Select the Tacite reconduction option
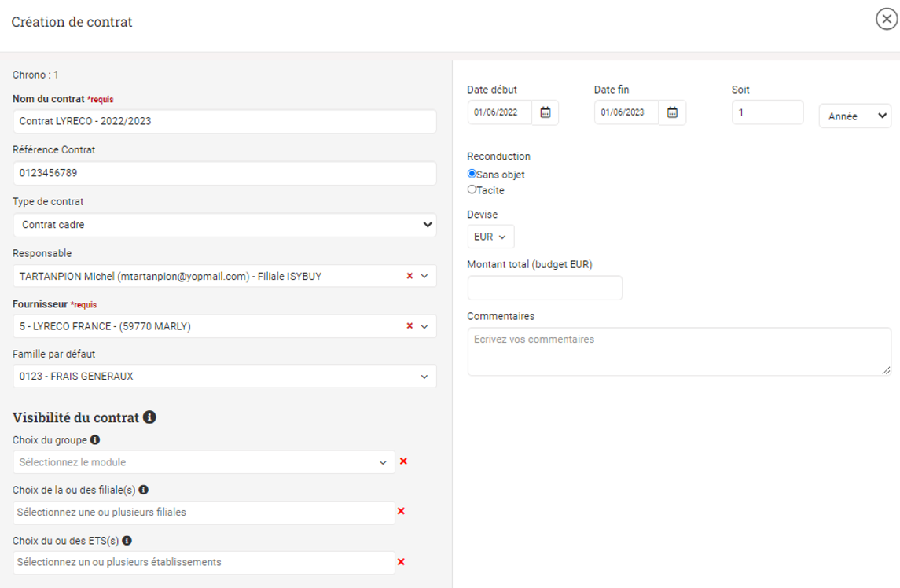This screenshot has height=588, width=900. click(472, 189)
